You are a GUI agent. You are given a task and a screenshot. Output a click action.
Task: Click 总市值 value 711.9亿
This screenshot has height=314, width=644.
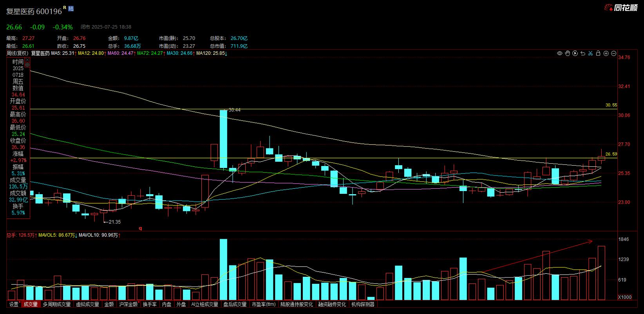[x=239, y=46]
